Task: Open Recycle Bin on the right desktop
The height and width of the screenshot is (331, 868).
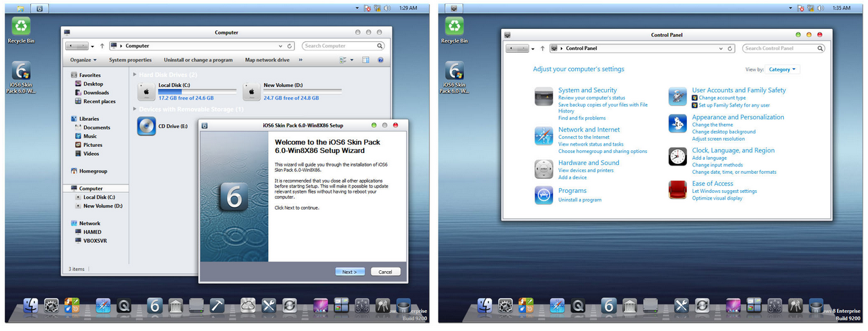Action: [455, 30]
